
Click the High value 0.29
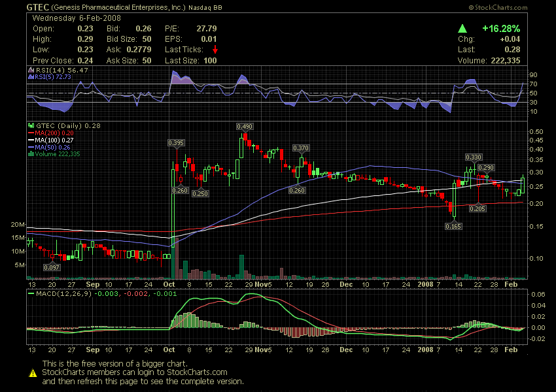point(85,39)
